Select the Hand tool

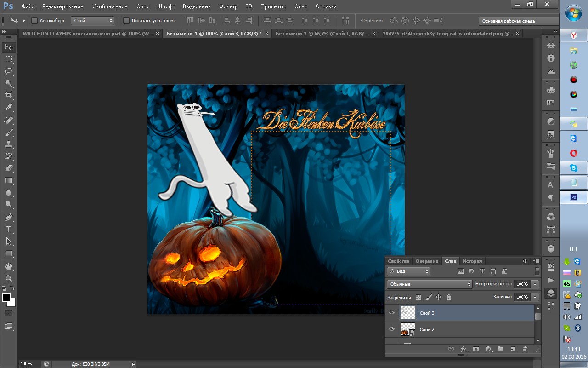click(x=9, y=267)
